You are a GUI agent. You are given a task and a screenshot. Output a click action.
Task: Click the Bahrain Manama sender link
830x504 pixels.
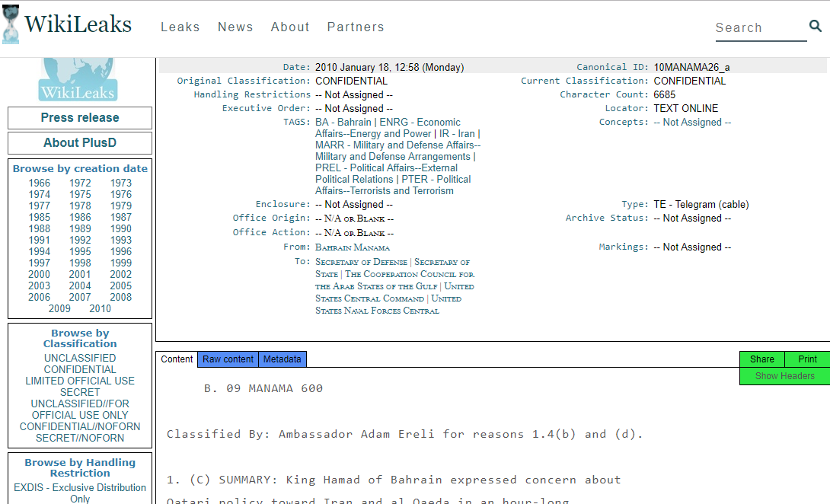(x=353, y=247)
